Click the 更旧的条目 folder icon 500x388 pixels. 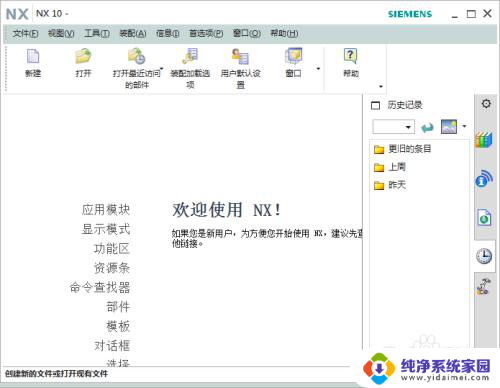(379, 149)
